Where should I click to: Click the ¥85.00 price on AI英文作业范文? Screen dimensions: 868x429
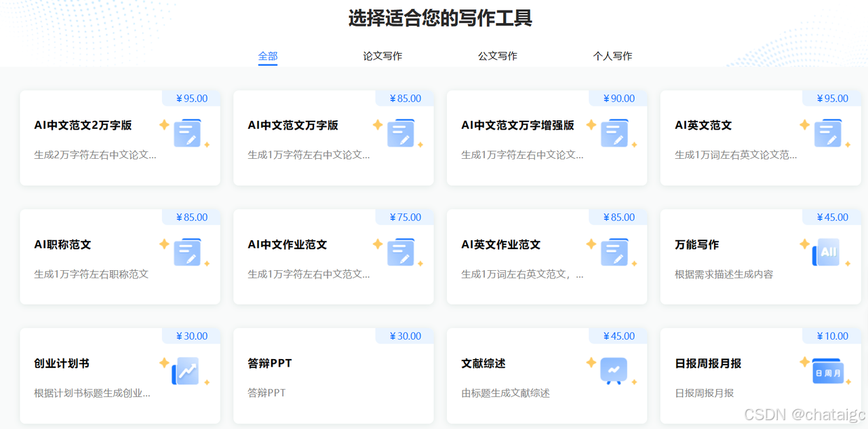[619, 217]
